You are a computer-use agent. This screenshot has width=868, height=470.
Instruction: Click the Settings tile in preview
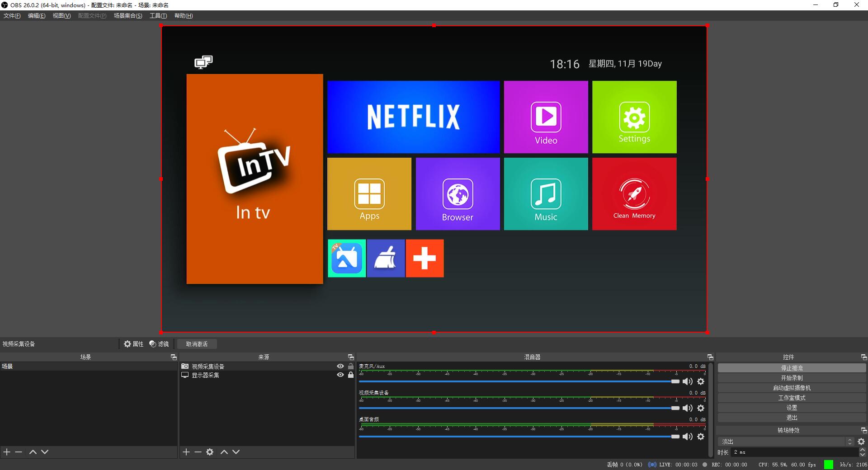click(634, 117)
